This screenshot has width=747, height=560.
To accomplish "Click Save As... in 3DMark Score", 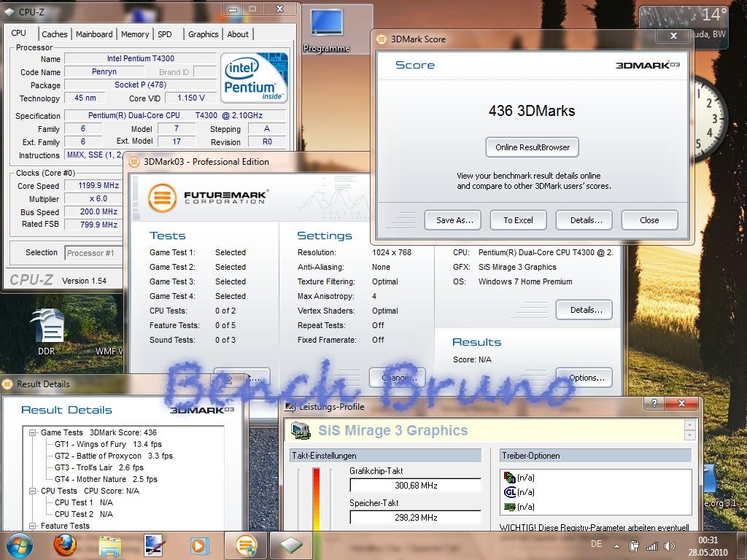I will tap(452, 220).
